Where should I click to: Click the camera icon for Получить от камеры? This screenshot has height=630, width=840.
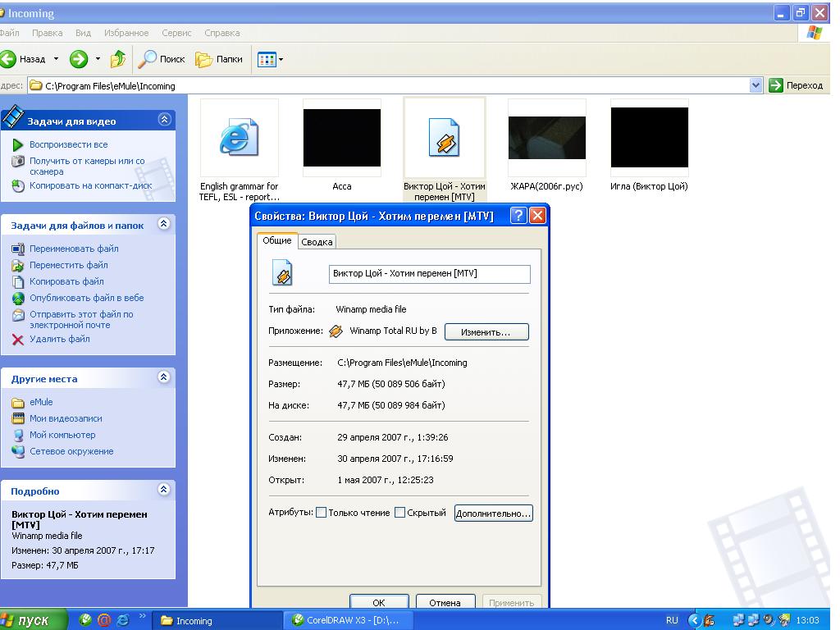click(x=18, y=161)
